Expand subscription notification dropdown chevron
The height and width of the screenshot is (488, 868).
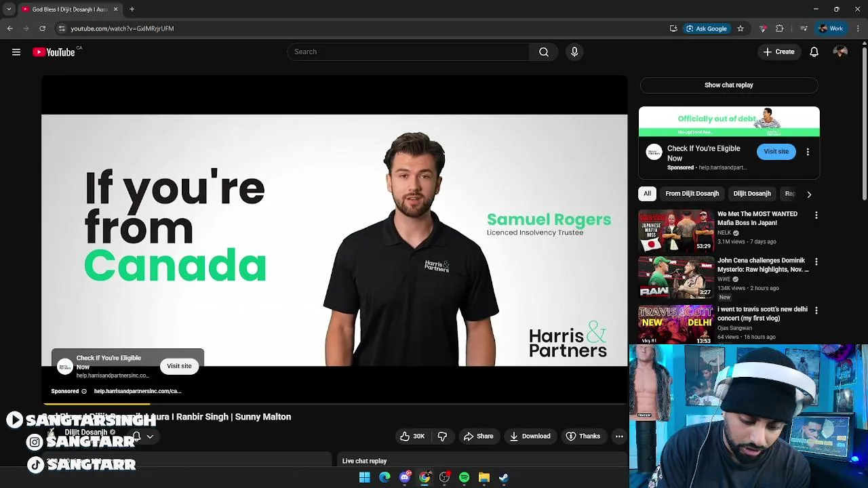pyautogui.click(x=150, y=436)
